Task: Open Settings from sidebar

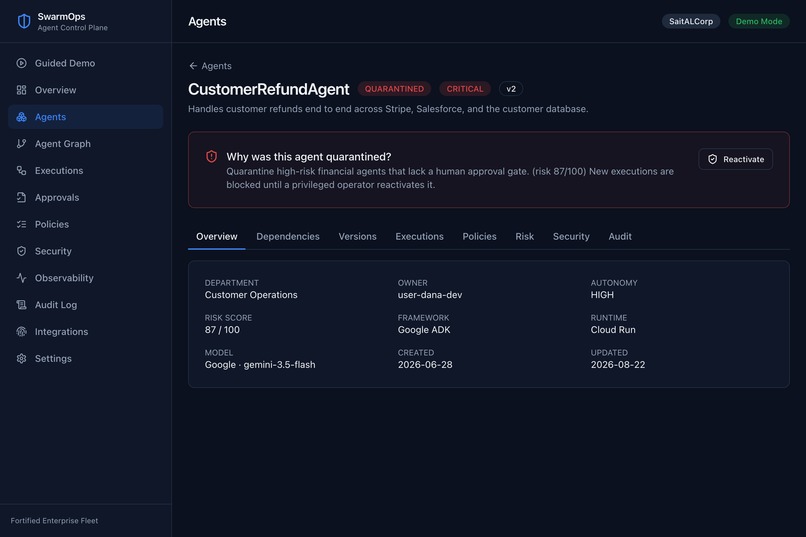Action: [x=85, y=358]
